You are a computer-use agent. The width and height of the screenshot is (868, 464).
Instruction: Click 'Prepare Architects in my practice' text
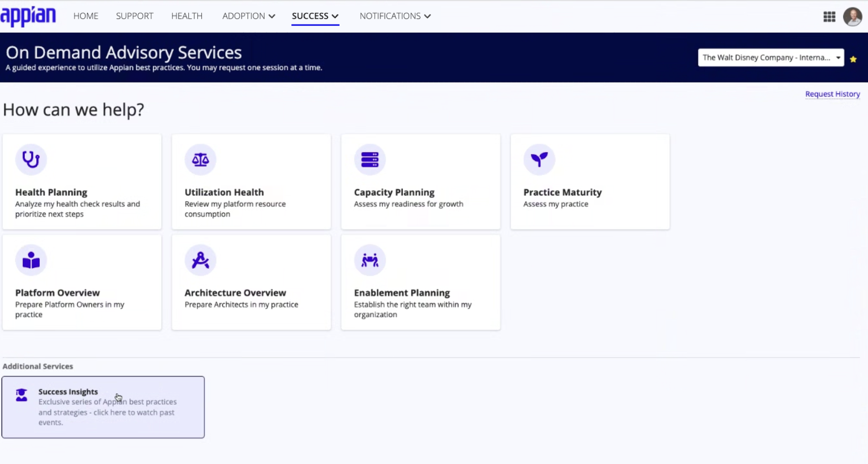241,305
